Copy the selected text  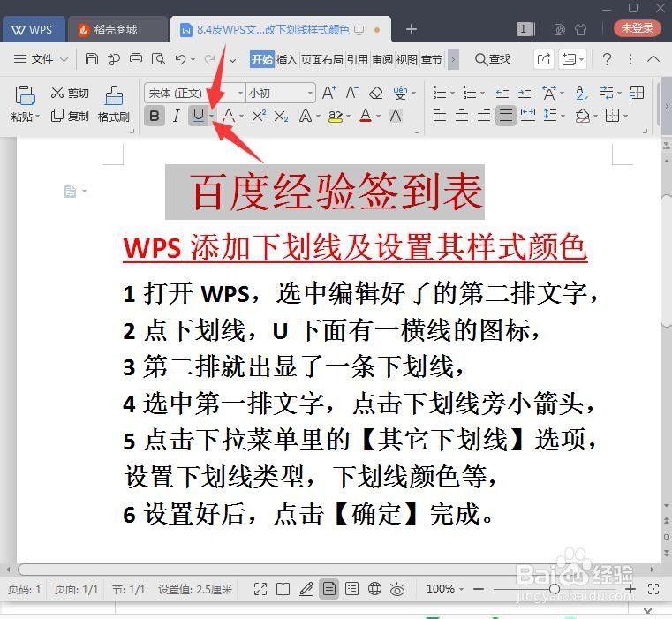(70, 116)
